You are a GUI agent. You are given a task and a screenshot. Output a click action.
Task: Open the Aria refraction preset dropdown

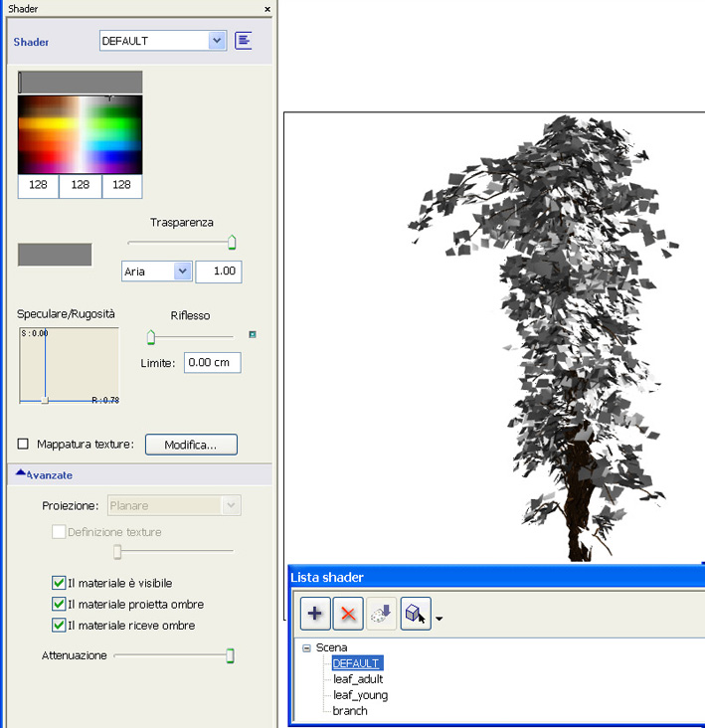[x=182, y=272]
